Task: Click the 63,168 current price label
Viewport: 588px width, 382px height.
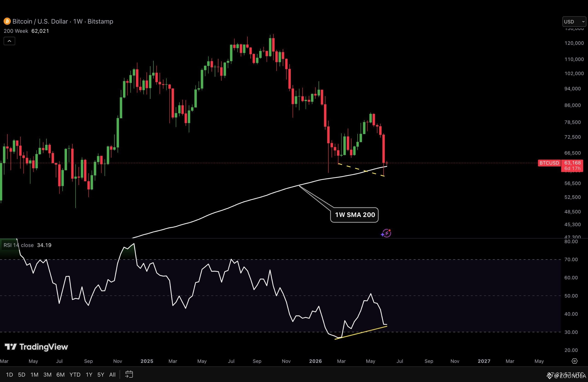Action: point(572,163)
